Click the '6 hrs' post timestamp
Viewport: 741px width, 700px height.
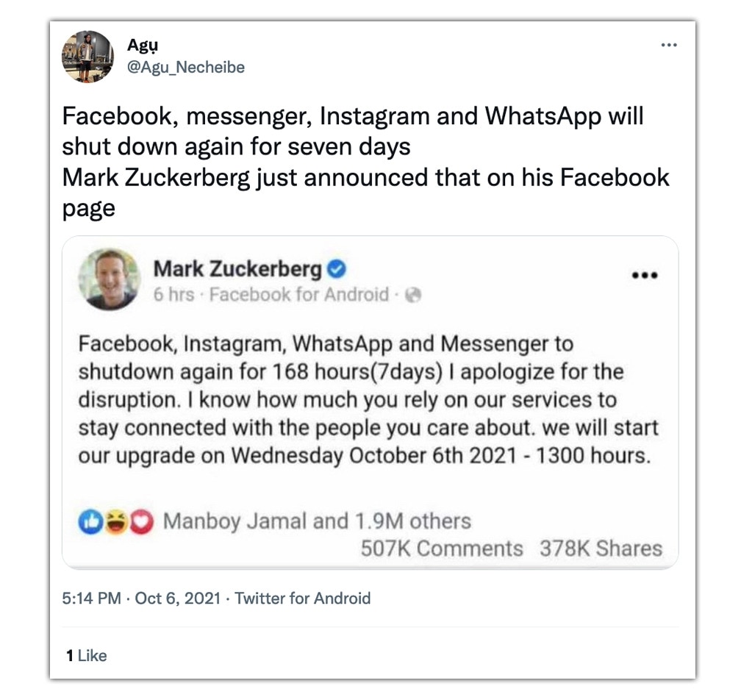[173, 294]
